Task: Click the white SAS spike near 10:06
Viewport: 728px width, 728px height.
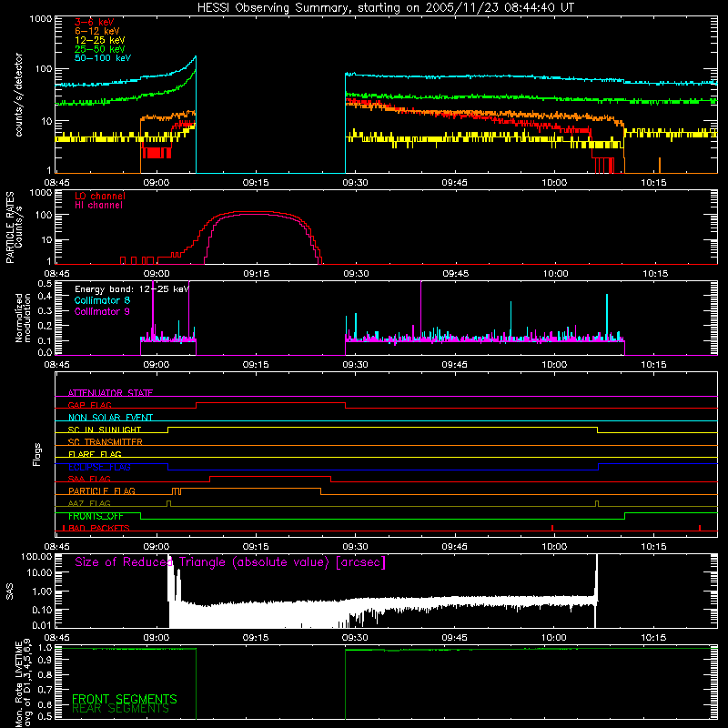Action: click(597, 576)
